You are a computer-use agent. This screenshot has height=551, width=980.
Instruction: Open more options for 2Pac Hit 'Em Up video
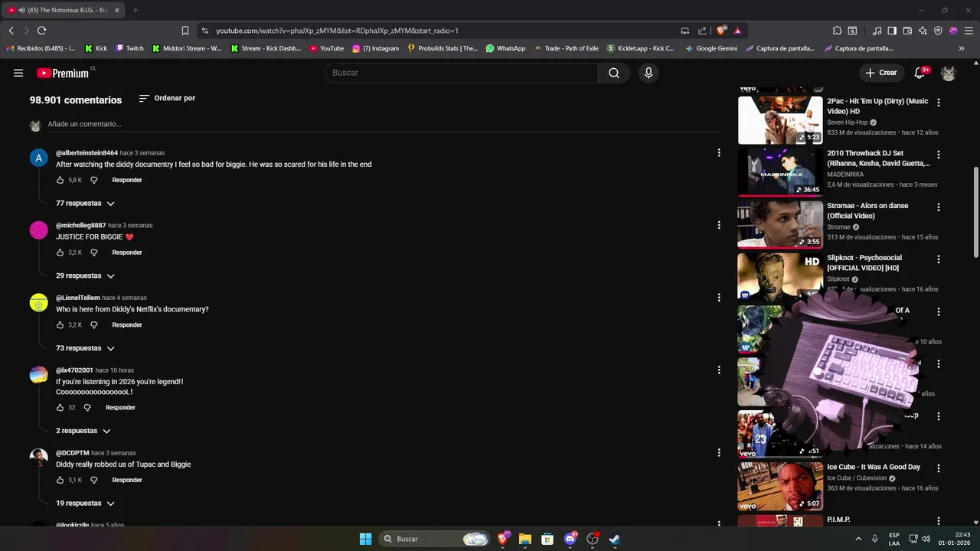[x=939, y=102]
